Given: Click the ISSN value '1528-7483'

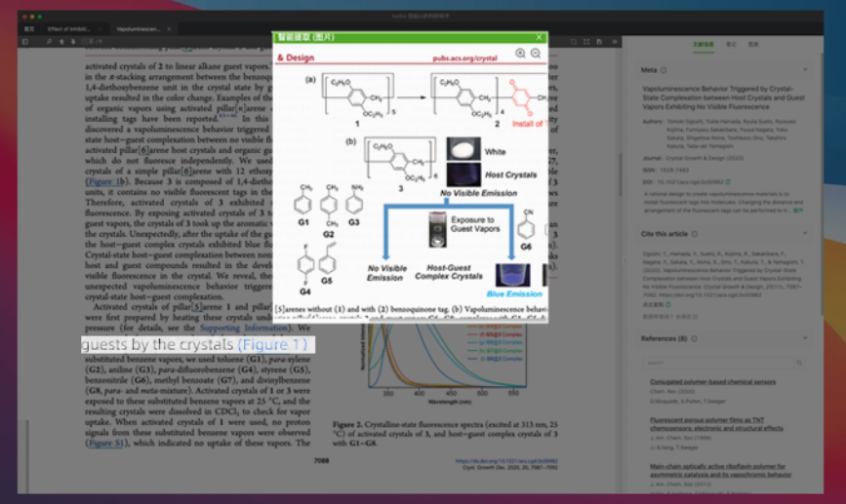Looking at the screenshot, I should pos(674,171).
